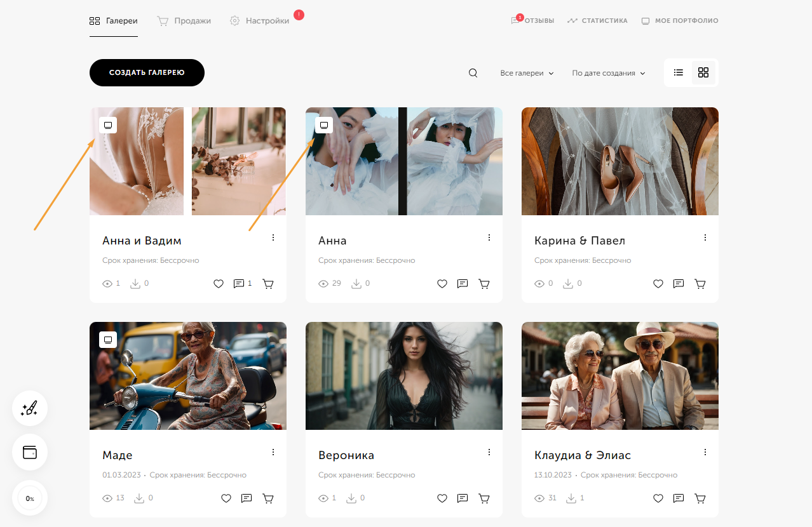Open the Настройки tab
The image size is (812, 527).
(x=260, y=21)
